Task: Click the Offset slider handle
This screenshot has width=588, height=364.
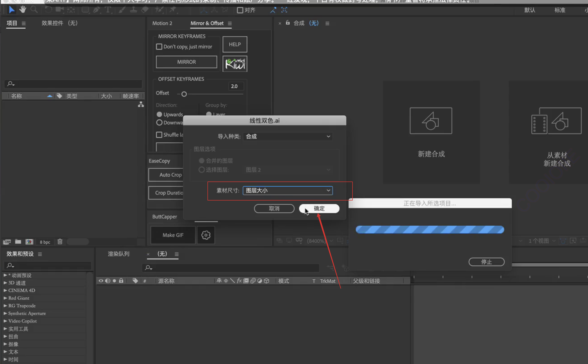Action: [184, 94]
